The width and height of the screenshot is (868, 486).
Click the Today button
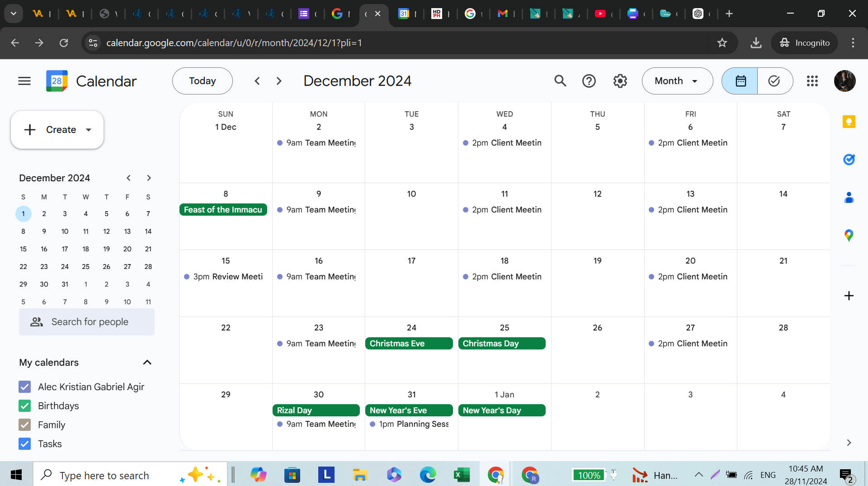[x=203, y=81]
